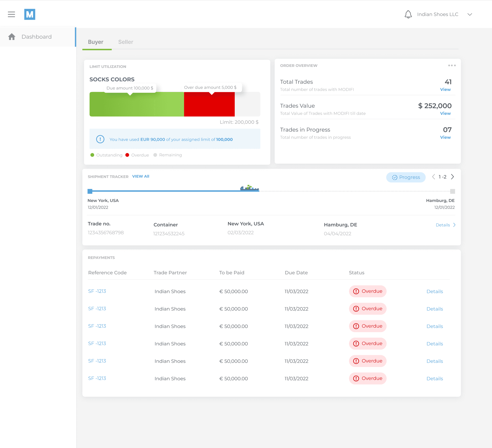Open Order Overview three-dot menu
492x448 pixels.
pyautogui.click(x=452, y=65)
